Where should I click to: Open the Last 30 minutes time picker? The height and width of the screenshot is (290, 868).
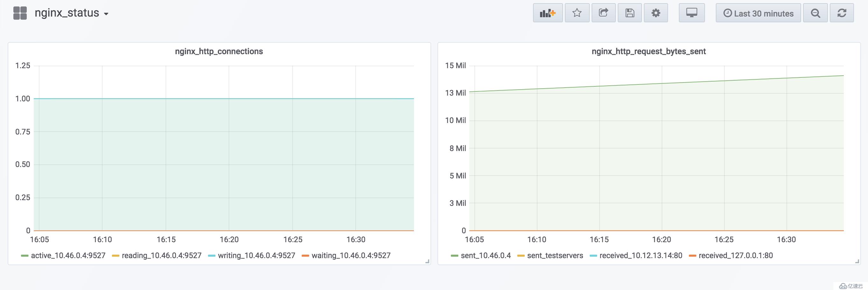pos(758,13)
